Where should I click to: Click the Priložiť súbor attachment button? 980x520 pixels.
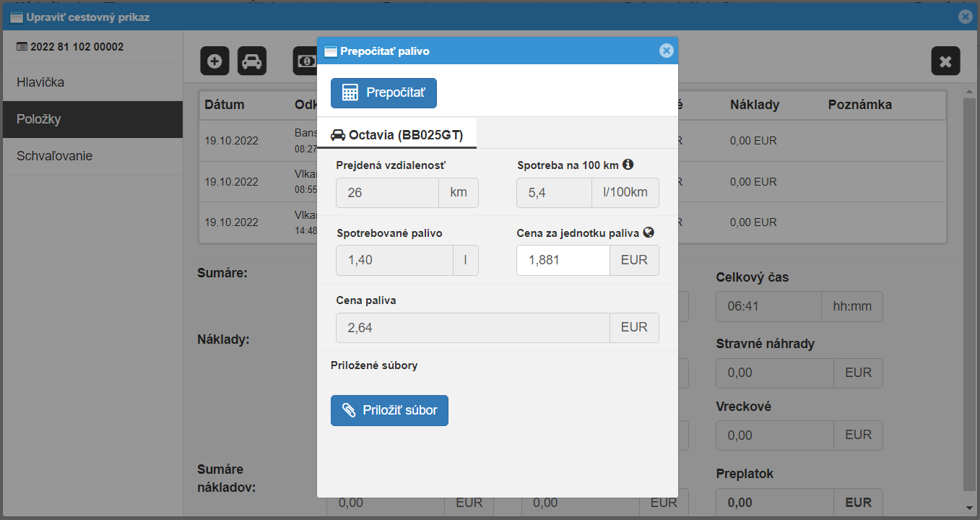pyautogui.click(x=389, y=410)
